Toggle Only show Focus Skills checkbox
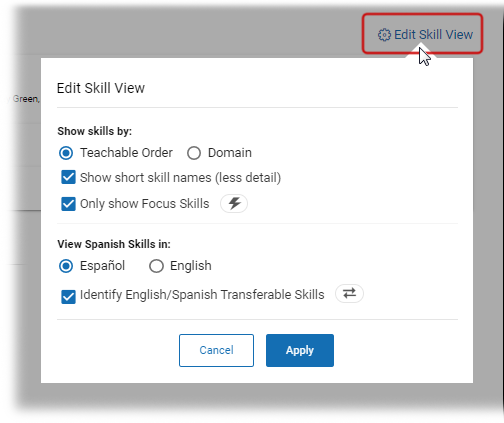The image size is (504, 423). [x=68, y=204]
